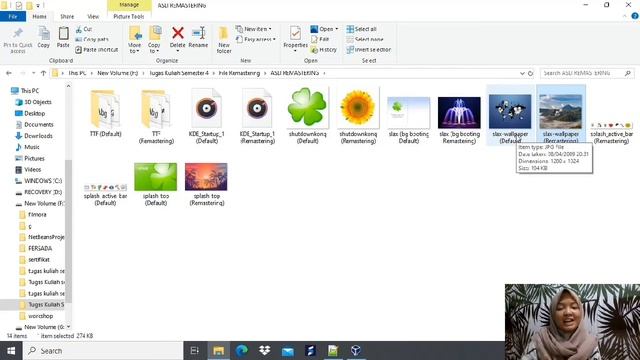Select splash top (Default) green image
The height and width of the screenshot is (360, 640).
tap(156, 184)
